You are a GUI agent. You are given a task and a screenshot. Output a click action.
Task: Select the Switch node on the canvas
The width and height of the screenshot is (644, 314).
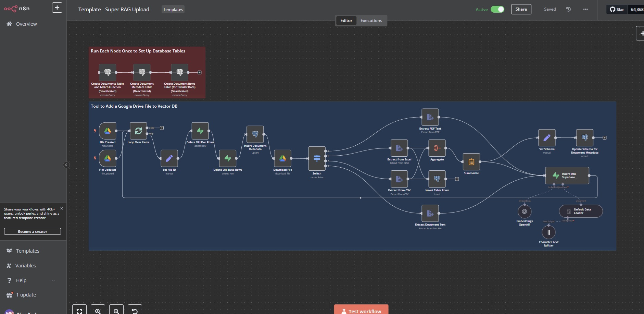pyautogui.click(x=316, y=158)
